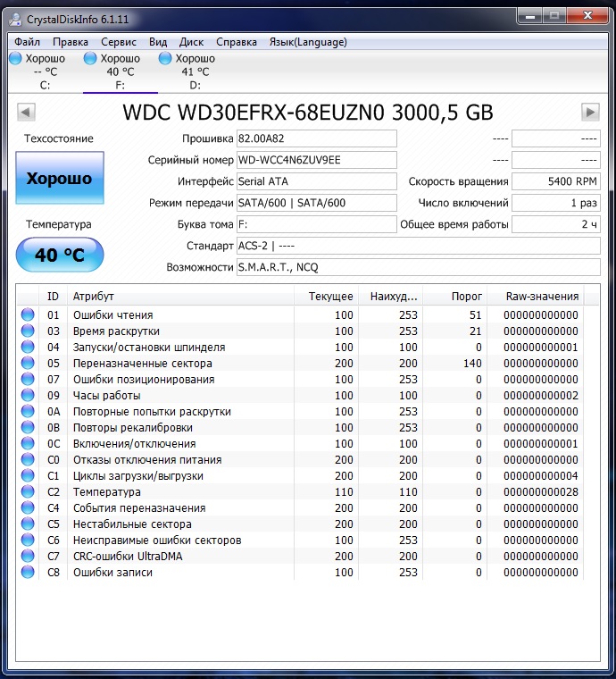Click status orb of События переназначения row
The width and height of the screenshot is (616, 679).
point(28,507)
